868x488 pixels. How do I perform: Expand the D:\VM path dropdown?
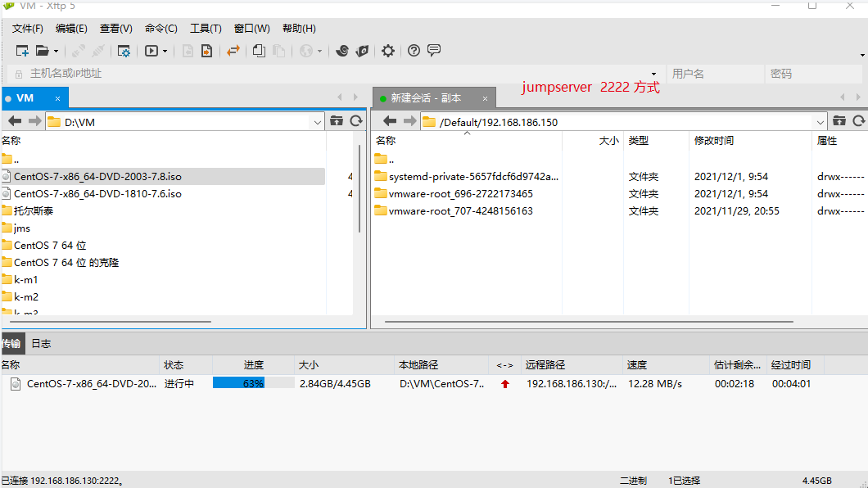point(317,122)
